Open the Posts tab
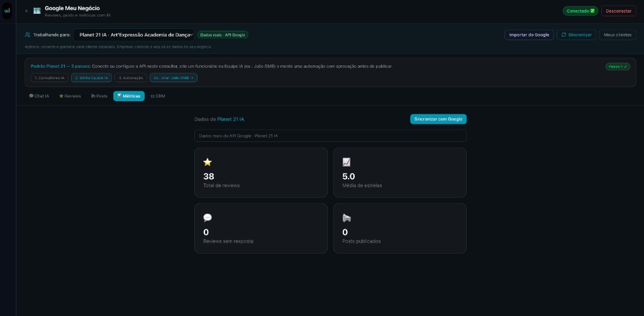 click(x=99, y=96)
